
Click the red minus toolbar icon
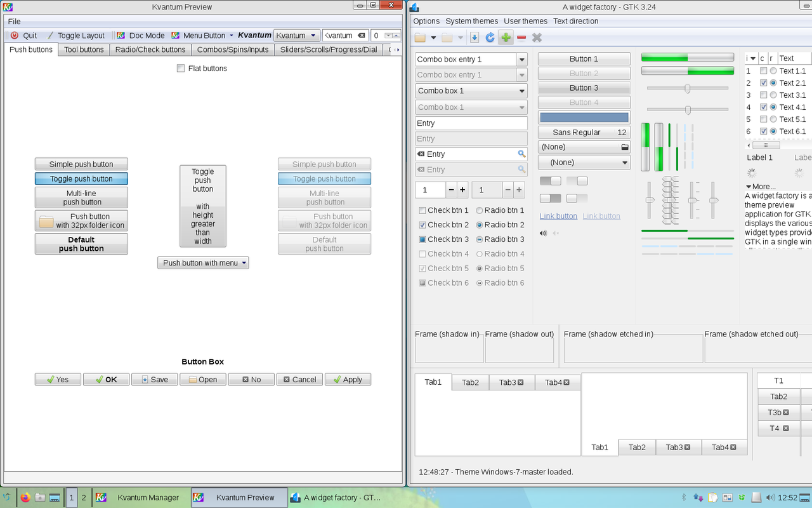tap(521, 37)
